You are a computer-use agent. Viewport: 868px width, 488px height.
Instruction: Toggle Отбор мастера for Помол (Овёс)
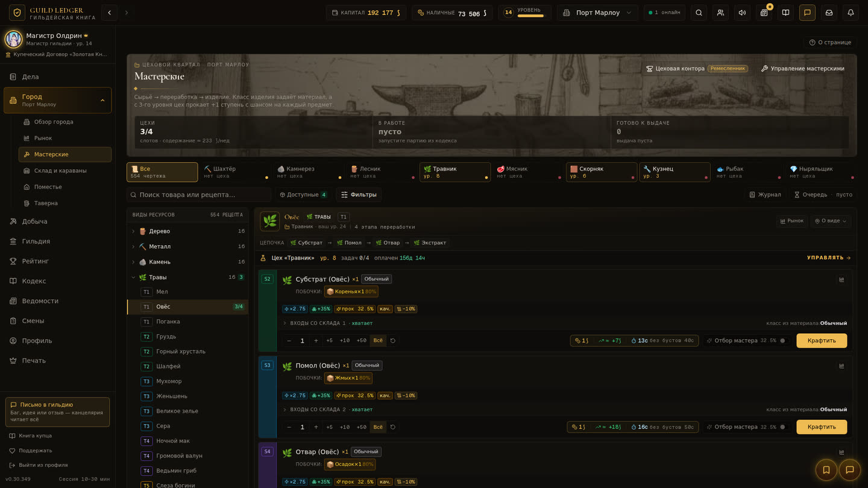(x=782, y=427)
